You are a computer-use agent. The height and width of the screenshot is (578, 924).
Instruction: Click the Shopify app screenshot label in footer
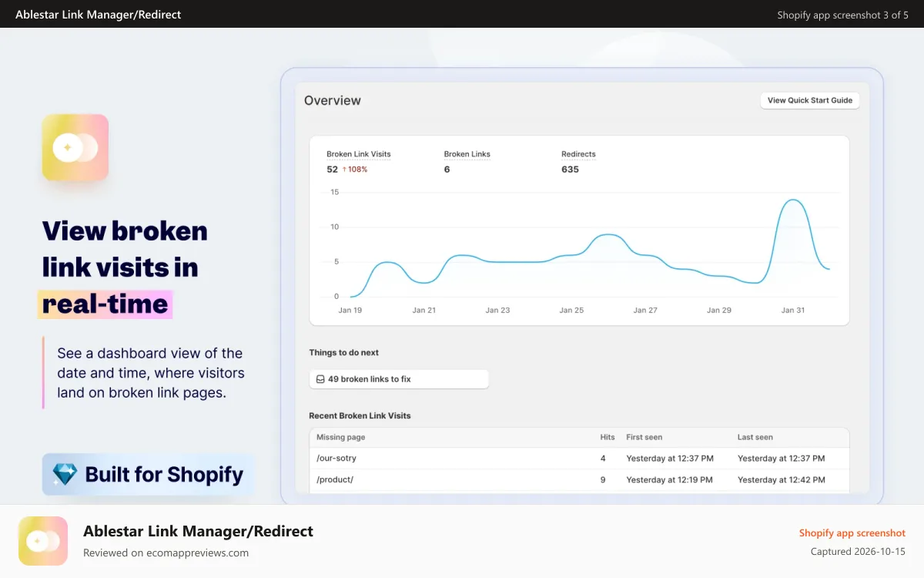click(852, 533)
